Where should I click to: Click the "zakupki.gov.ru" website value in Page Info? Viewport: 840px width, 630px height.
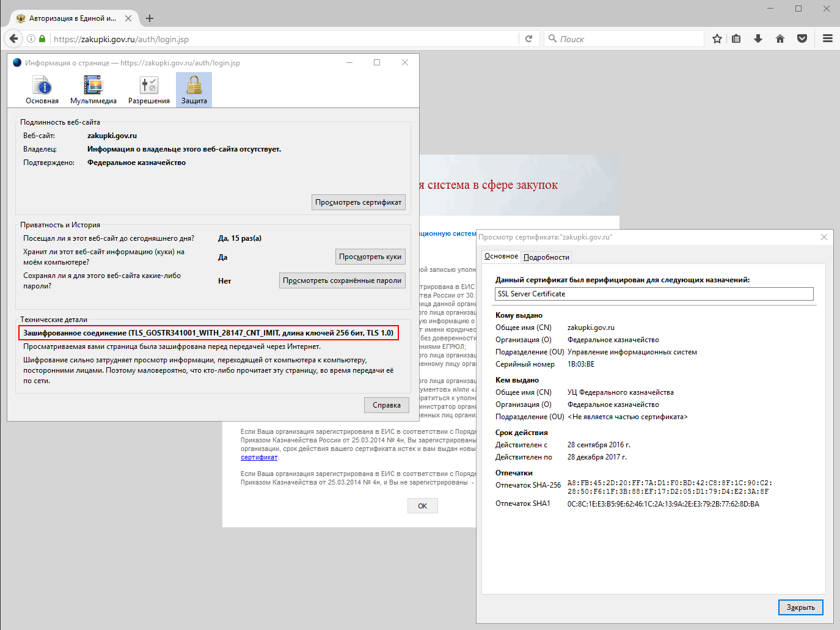(112, 136)
